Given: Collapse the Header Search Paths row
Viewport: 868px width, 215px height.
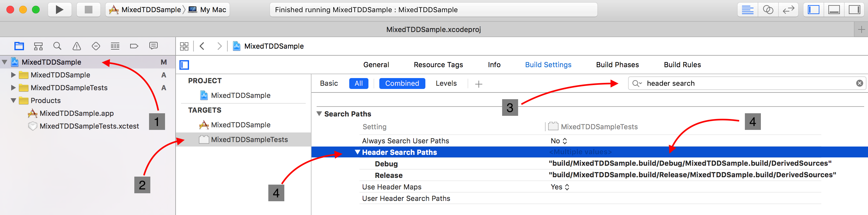Looking at the screenshot, I should (358, 152).
